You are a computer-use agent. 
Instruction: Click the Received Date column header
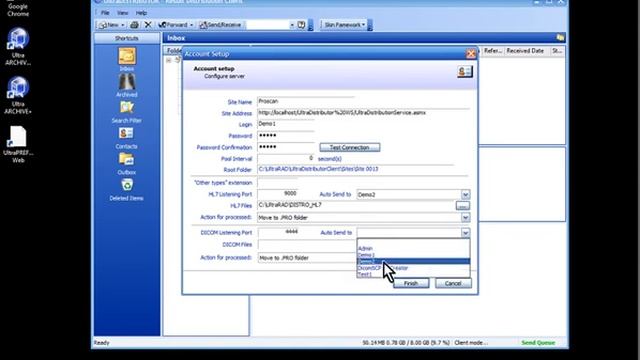click(525, 51)
